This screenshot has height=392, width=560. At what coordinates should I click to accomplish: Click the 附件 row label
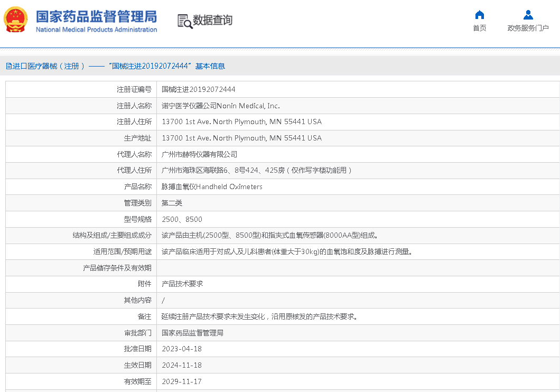[x=145, y=284]
